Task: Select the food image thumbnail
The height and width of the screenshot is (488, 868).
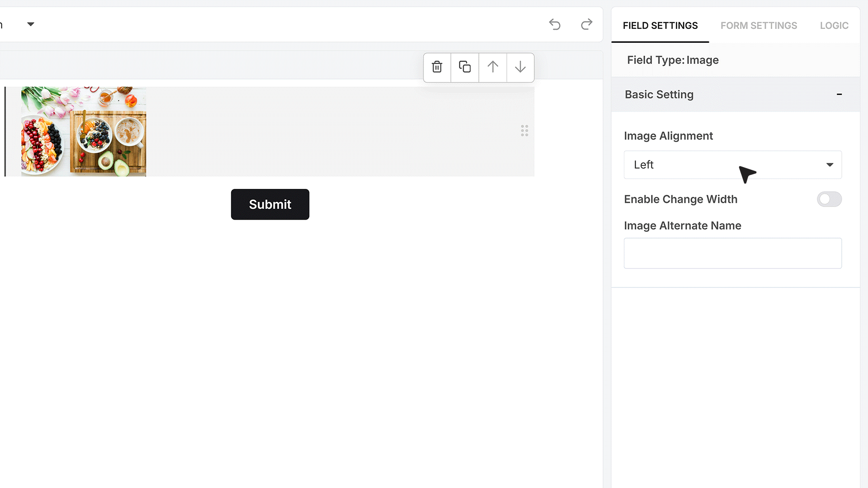Action: click(x=84, y=131)
